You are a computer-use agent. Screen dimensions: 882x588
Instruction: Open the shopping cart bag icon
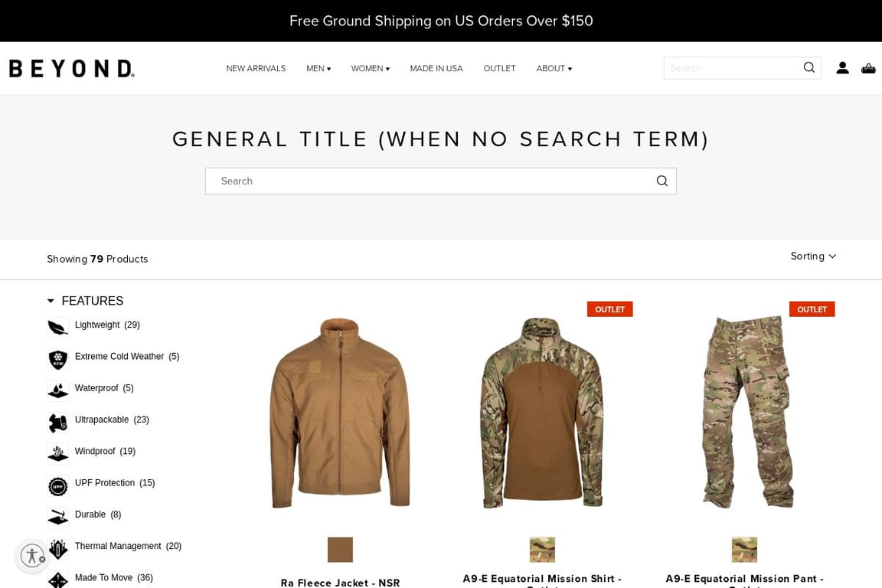point(868,68)
